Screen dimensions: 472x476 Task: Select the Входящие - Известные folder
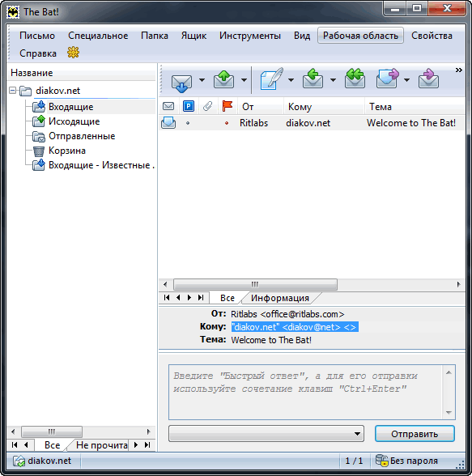101,165
